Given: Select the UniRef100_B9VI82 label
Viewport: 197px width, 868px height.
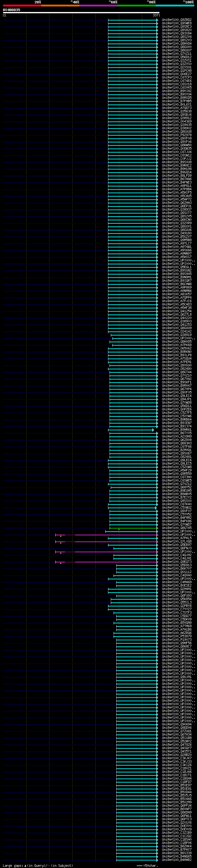Looking at the screenshot, I should pos(176,91).
